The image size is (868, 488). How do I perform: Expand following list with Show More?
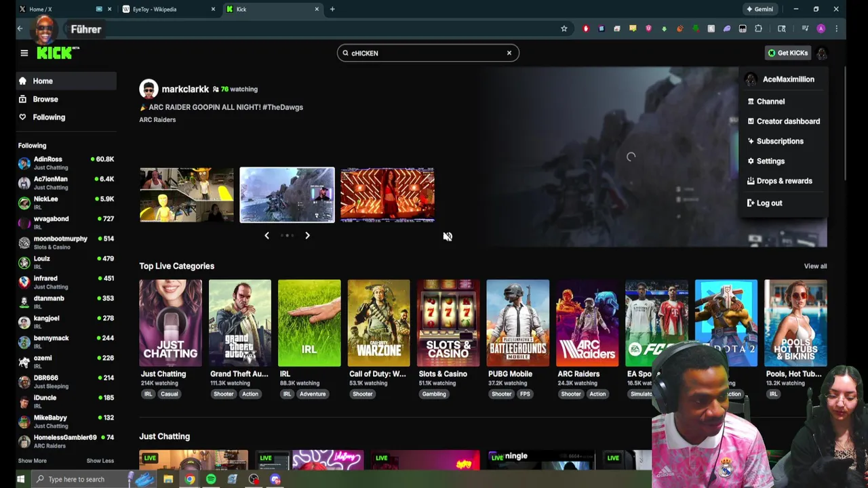(32, 461)
